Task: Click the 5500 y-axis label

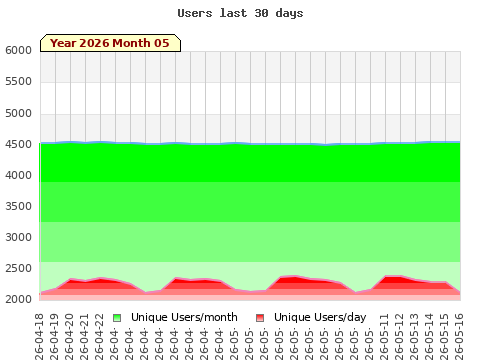Action: pos(18,81)
